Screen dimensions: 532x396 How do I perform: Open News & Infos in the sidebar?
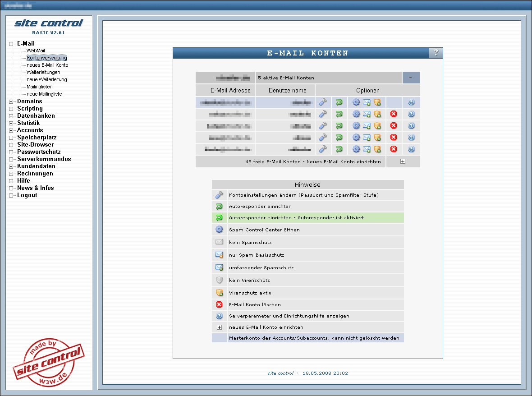tap(36, 188)
